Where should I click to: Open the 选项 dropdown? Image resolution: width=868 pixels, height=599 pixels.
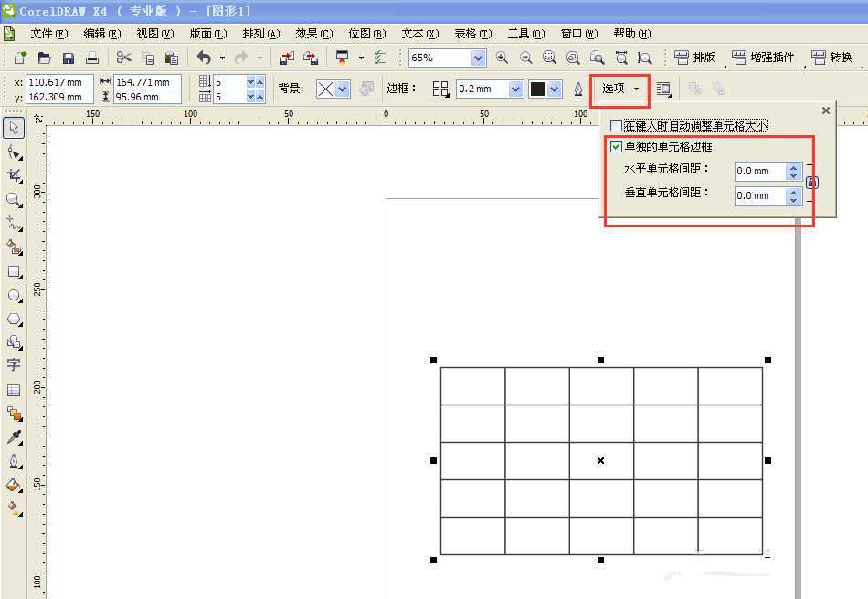coord(619,89)
